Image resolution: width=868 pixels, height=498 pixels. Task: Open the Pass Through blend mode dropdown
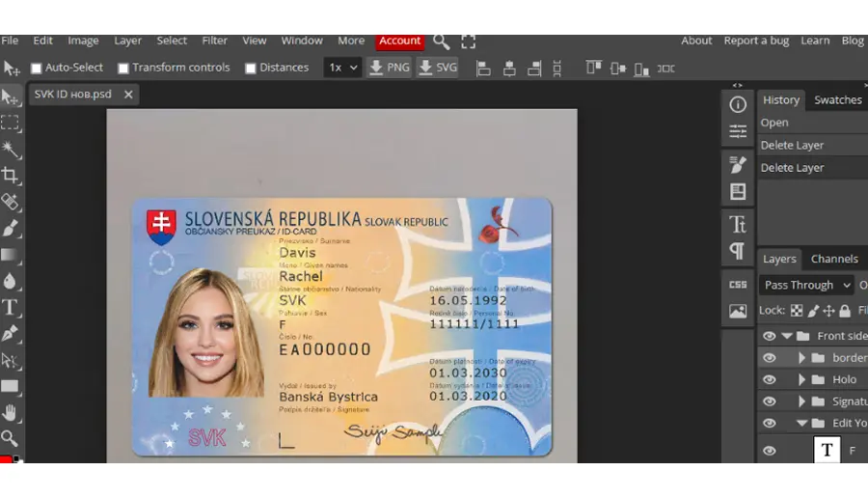806,285
